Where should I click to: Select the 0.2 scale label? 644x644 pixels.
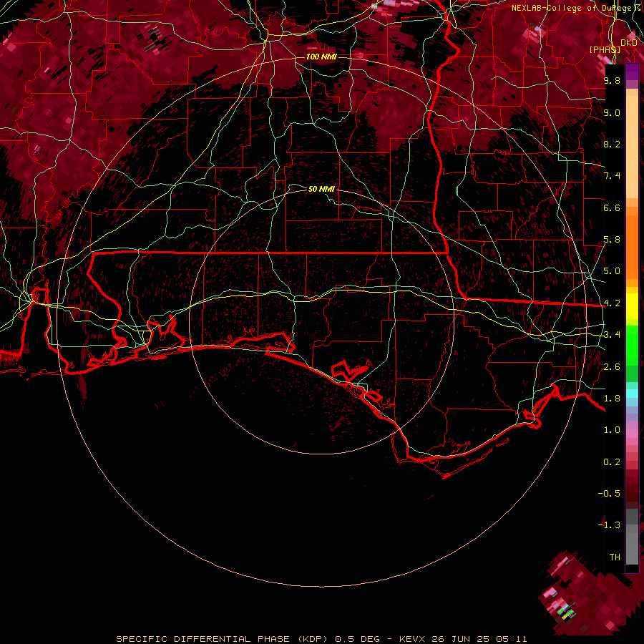612,462
